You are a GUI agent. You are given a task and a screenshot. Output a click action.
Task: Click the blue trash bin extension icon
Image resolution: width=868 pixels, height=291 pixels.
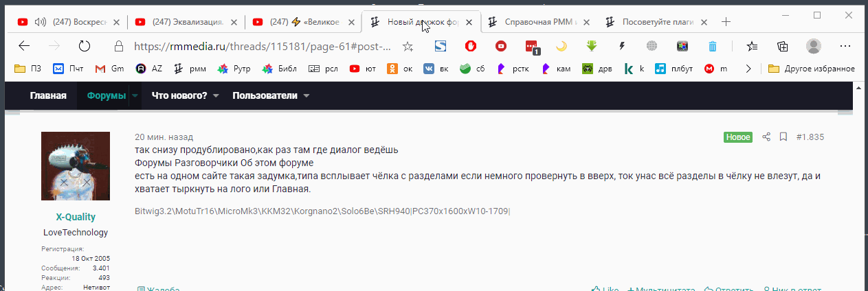(713, 47)
